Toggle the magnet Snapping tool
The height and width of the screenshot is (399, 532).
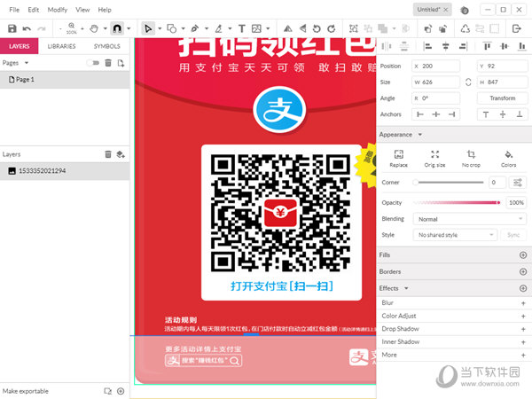tap(117, 28)
